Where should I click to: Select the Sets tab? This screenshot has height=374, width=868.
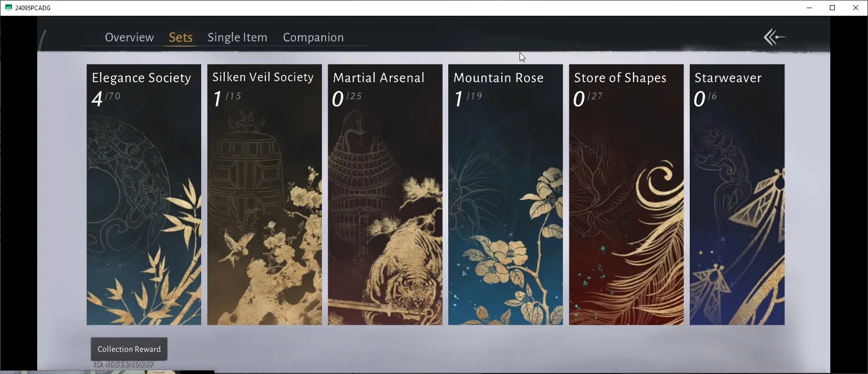(x=181, y=38)
